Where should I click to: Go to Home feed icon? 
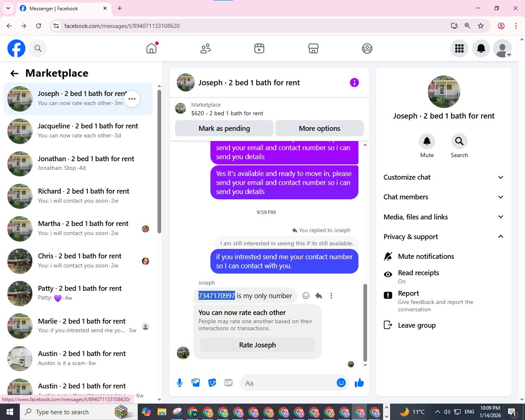pyautogui.click(x=151, y=48)
